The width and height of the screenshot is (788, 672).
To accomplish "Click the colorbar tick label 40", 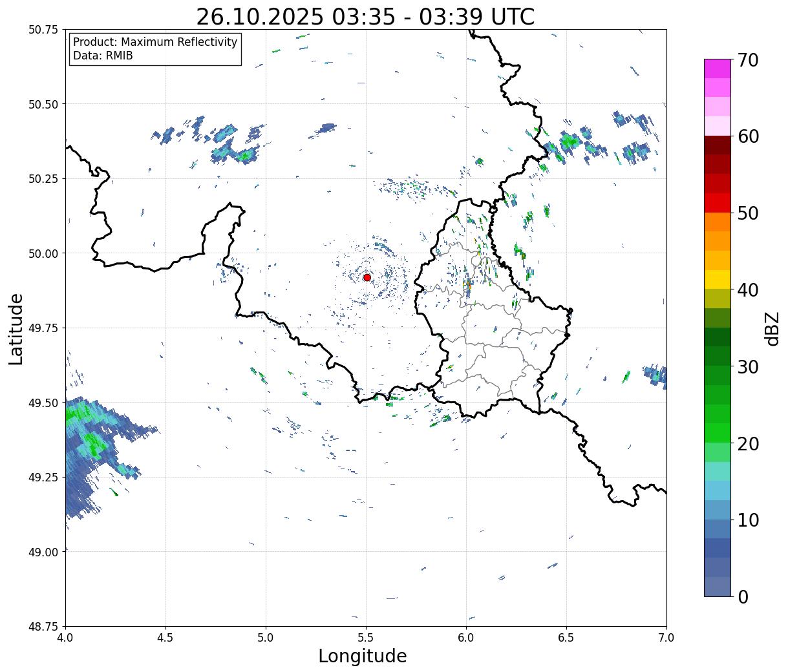I will [x=748, y=290].
